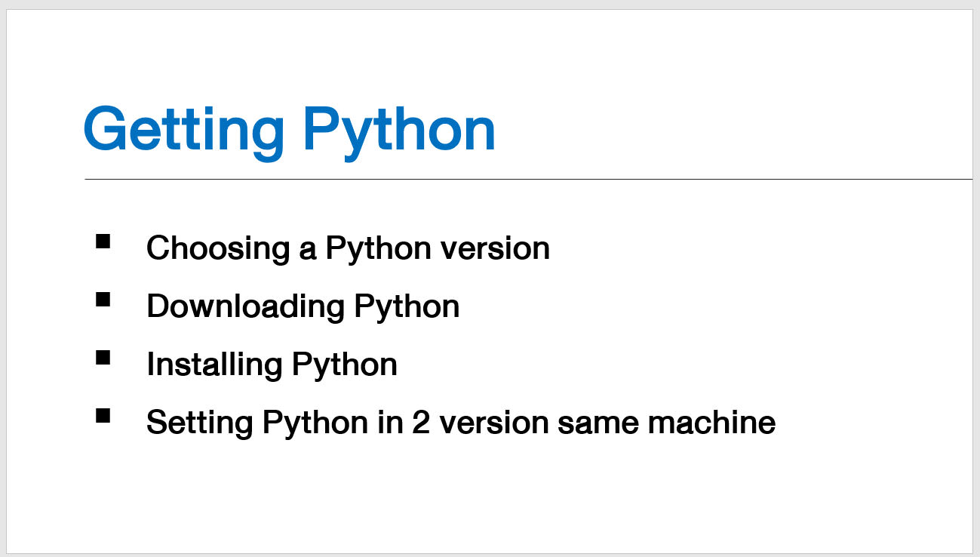Select the horizontal divider line under the title
Screen dimensions: 980x557
pyautogui.click(x=529, y=179)
